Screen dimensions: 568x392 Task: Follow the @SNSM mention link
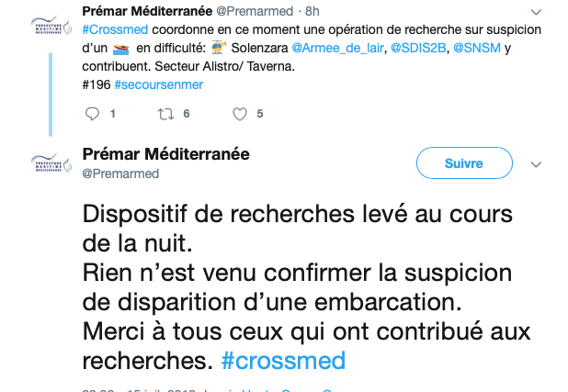(477, 47)
